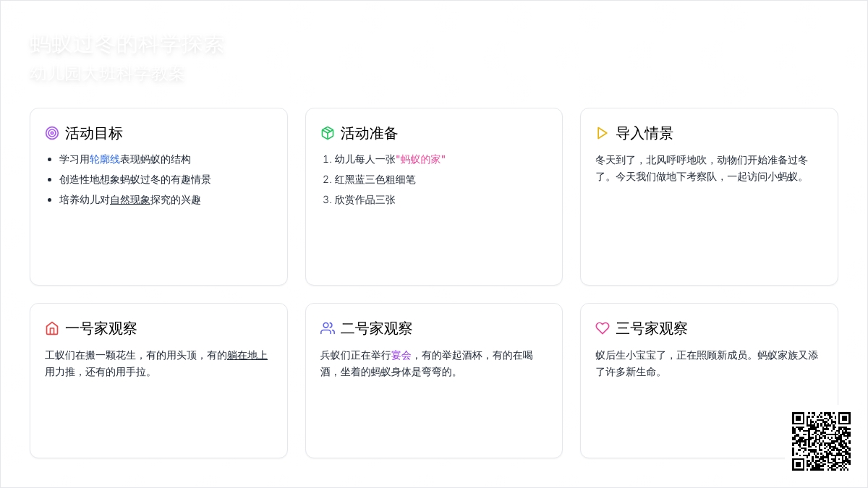Click the bullet starting 培养幼儿对
868x488 pixels.
coord(130,200)
